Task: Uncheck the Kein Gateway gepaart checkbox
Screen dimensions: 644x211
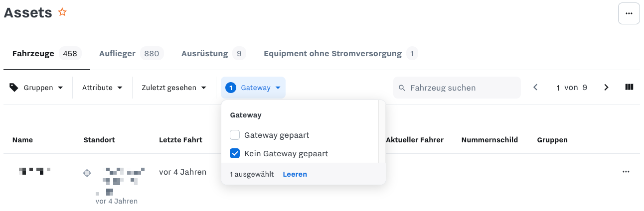Action: click(235, 153)
